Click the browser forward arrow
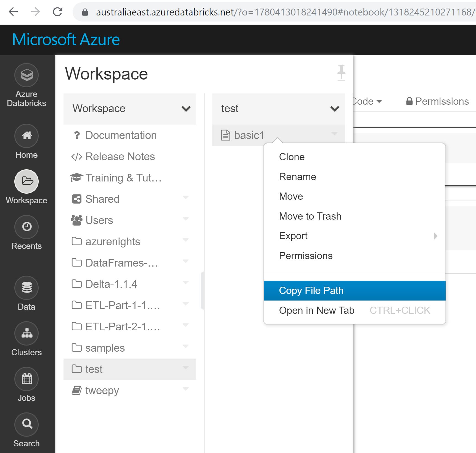This screenshot has width=476, height=453. [35, 12]
